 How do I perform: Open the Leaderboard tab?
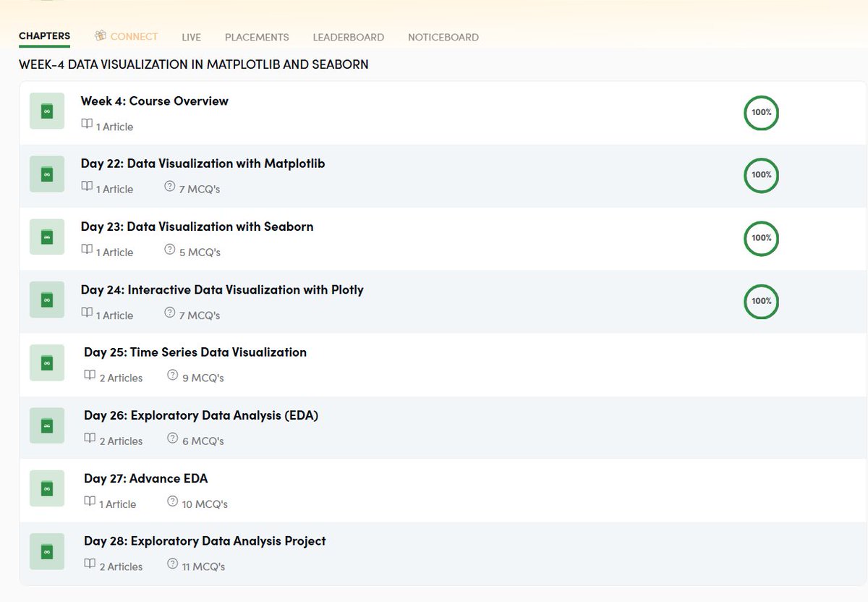click(x=349, y=38)
